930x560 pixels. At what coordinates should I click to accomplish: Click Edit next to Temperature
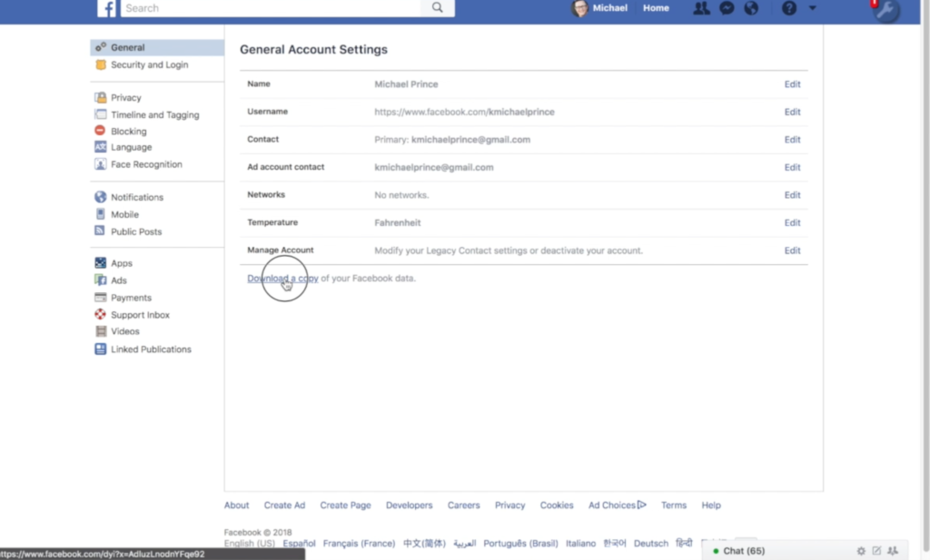point(792,223)
